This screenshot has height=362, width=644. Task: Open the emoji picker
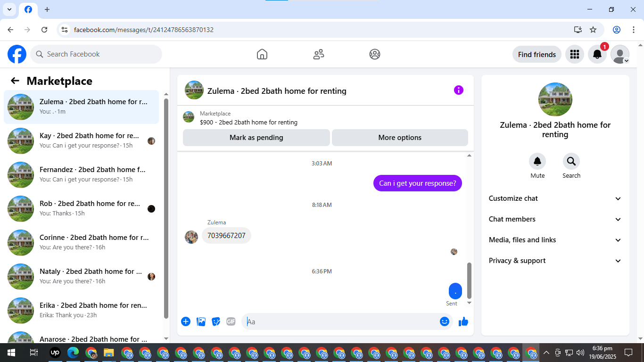[445, 321]
